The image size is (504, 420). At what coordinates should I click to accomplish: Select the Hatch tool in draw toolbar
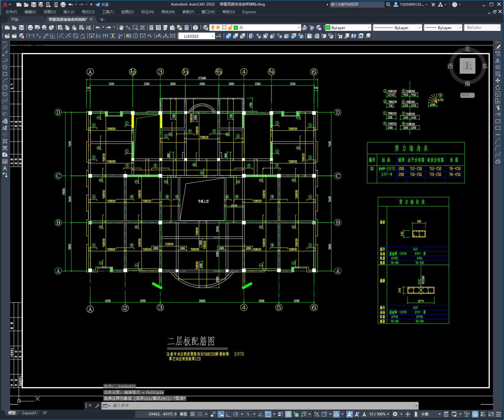coord(5,141)
